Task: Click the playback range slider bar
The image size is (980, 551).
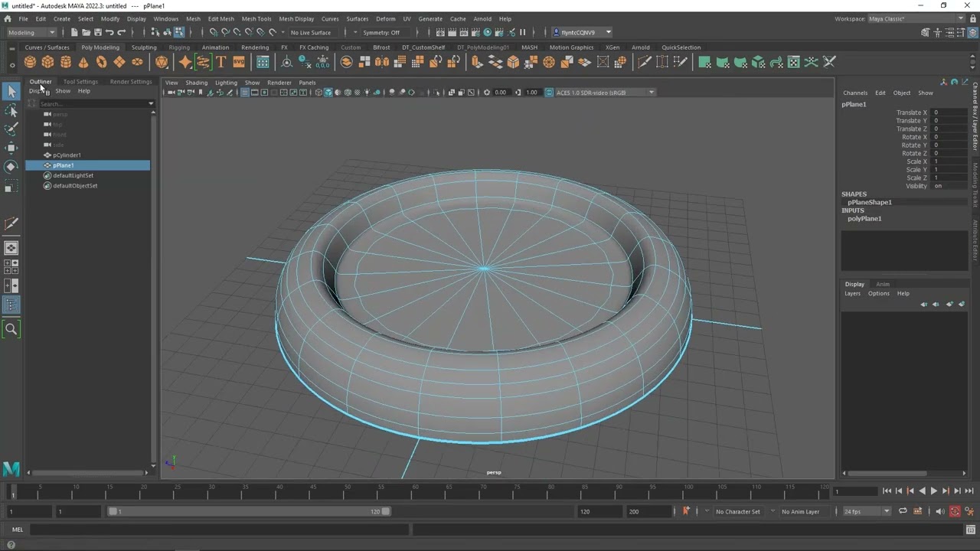Action: [249, 511]
